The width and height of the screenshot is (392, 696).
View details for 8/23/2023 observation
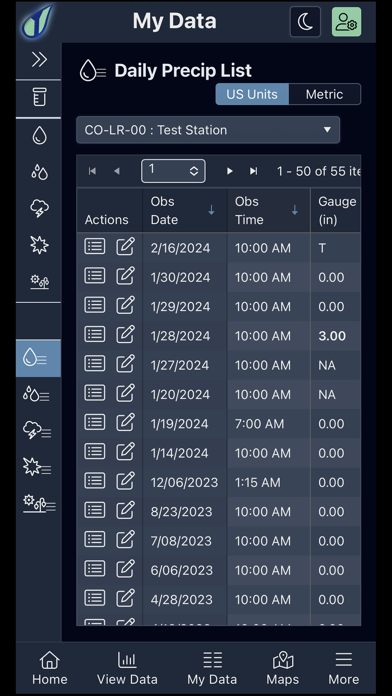tap(95, 510)
